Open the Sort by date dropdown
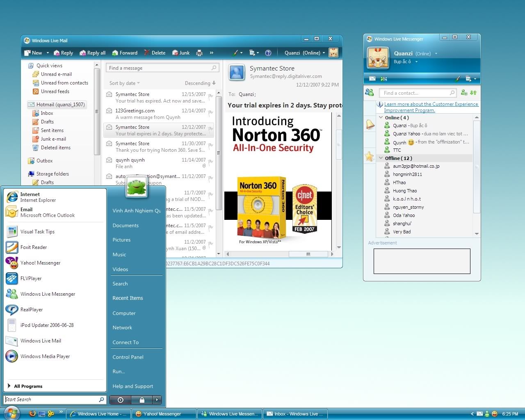Image resolution: width=525 pixels, height=420 pixels. click(x=125, y=83)
